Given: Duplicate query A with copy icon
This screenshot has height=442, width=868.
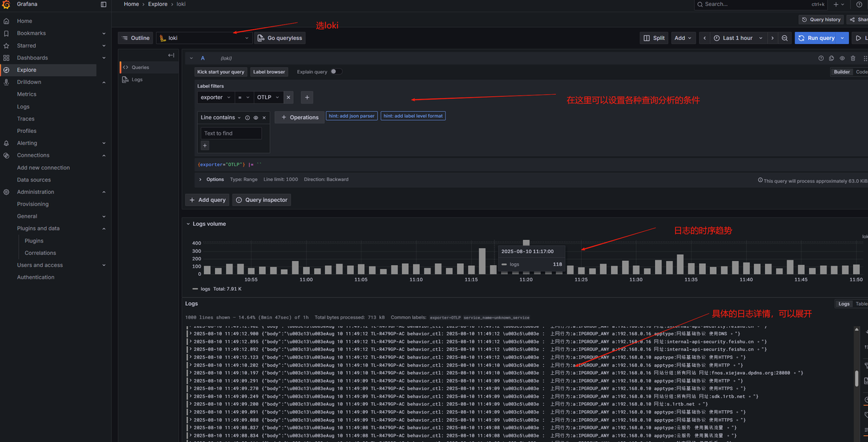Looking at the screenshot, I should [x=831, y=58].
